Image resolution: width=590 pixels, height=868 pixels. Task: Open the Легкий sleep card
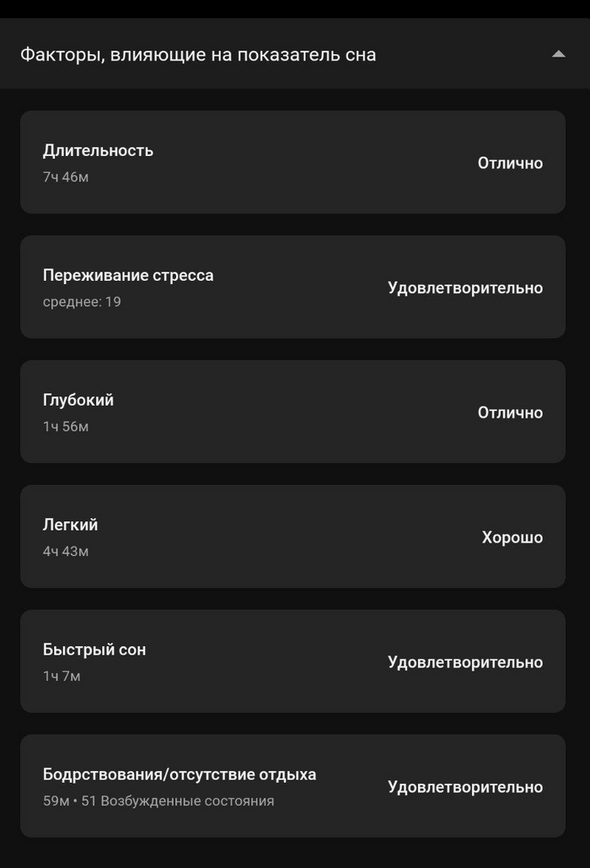pos(292,536)
